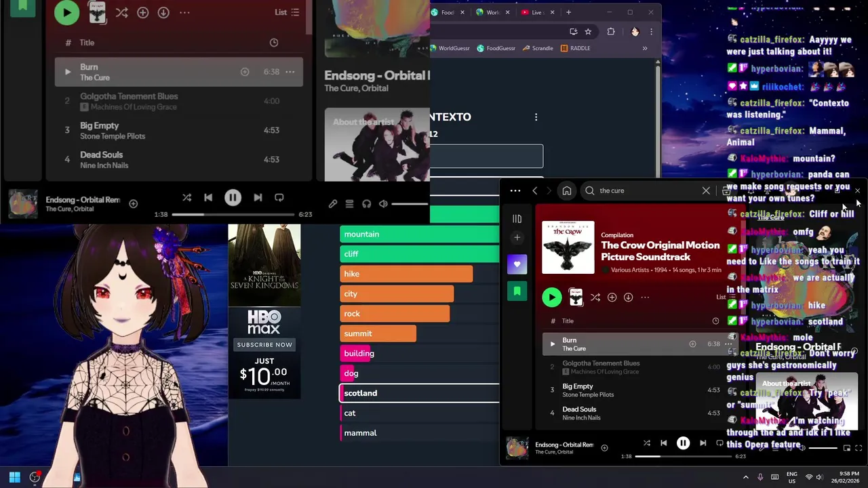The height and width of the screenshot is (488, 868).
Task: Toggle shuffle in magnified Spotify player bar
Action: (186, 197)
